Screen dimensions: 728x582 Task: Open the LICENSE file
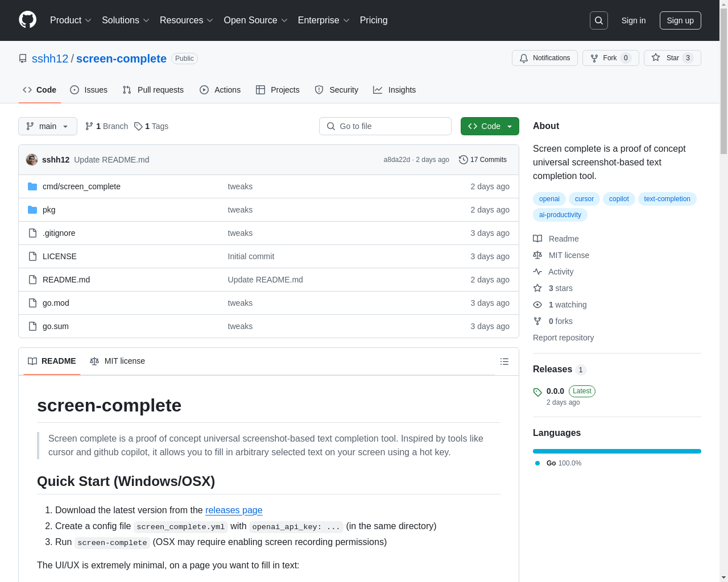pyautogui.click(x=60, y=256)
